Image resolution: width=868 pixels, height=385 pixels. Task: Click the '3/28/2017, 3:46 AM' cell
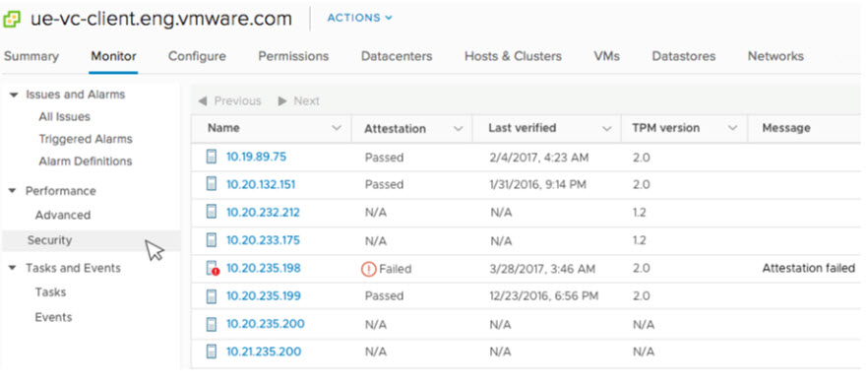pyautogui.click(x=542, y=269)
